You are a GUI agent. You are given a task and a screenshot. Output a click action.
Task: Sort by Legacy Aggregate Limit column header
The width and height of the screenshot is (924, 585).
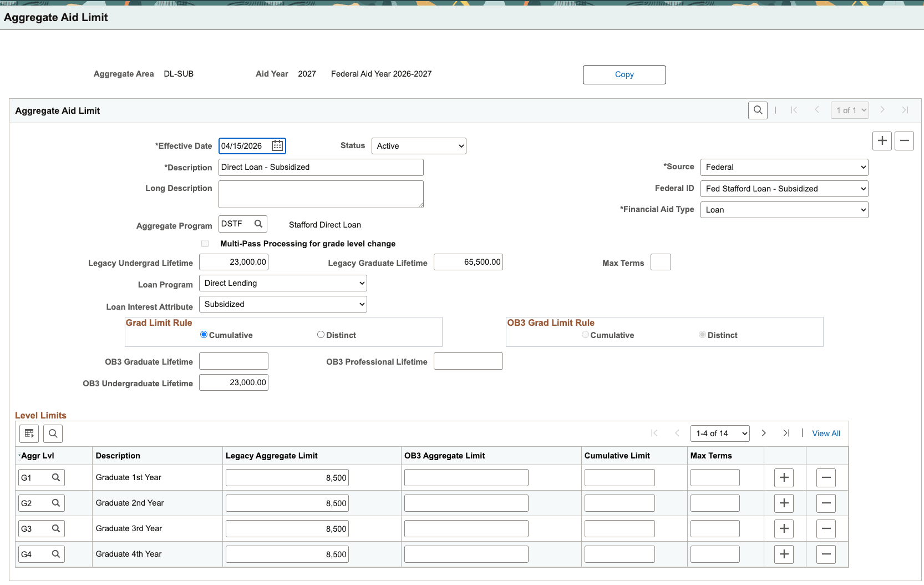tap(272, 456)
